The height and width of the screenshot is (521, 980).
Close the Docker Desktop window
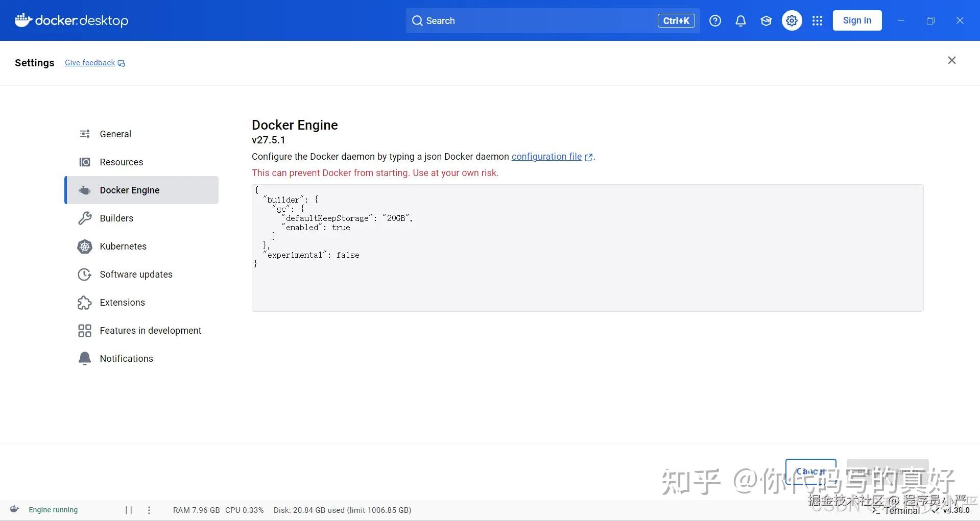pos(960,20)
